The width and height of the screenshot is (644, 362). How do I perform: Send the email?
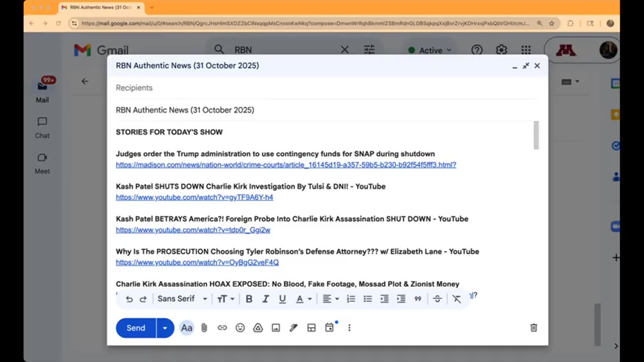click(x=136, y=328)
